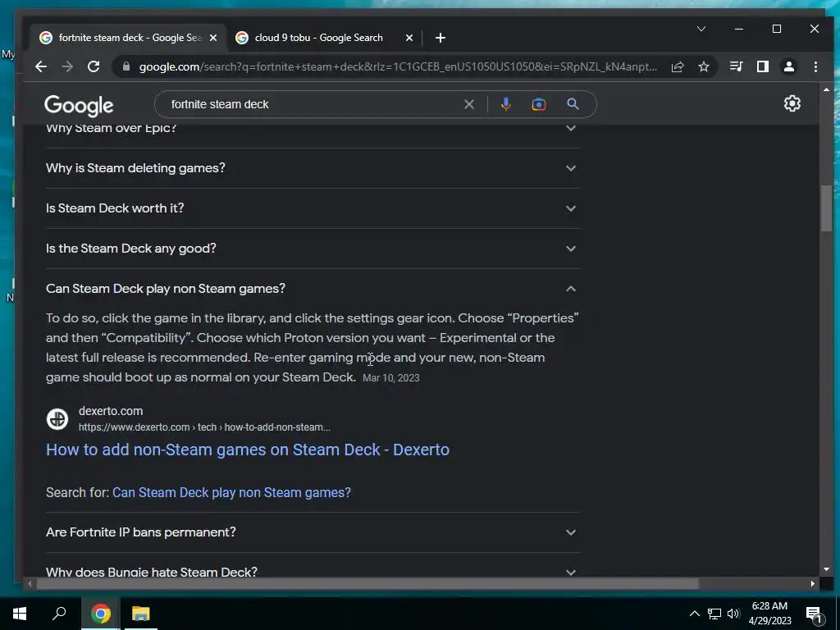Image resolution: width=840 pixels, height=630 pixels.
Task: Click Chrome icon in taskbar
Action: [101, 614]
